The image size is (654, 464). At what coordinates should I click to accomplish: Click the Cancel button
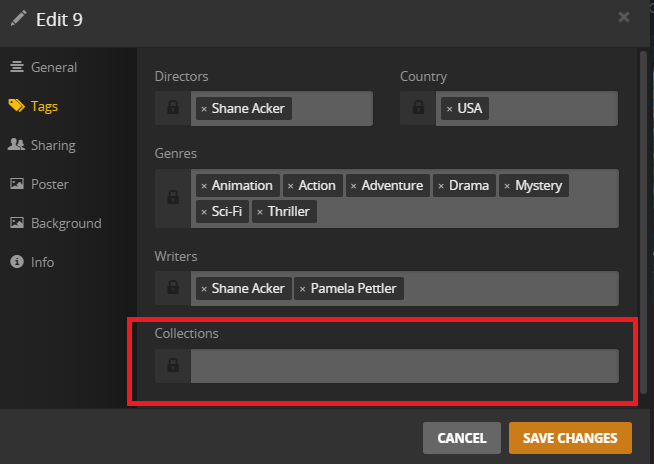pyautogui.click(x=461, y=437)
